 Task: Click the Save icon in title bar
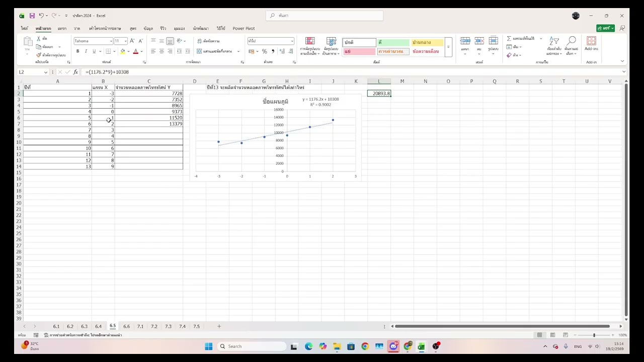click(32, 16)
